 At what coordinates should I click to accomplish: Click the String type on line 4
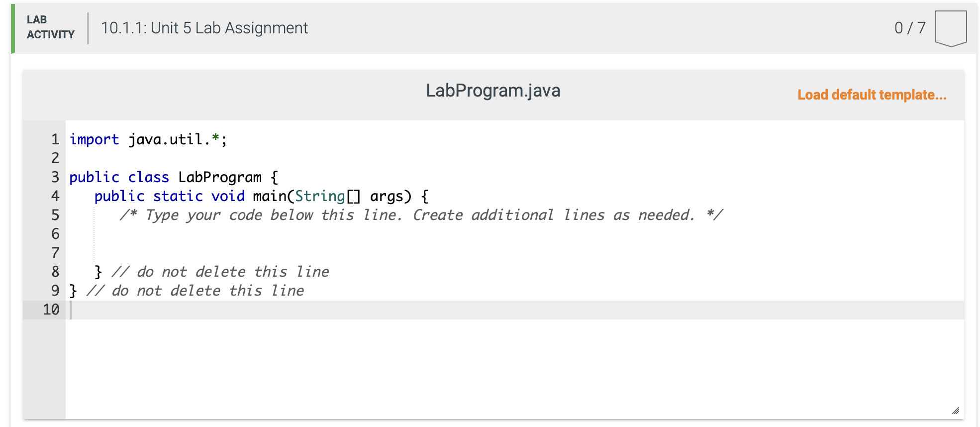coord(319,196)
